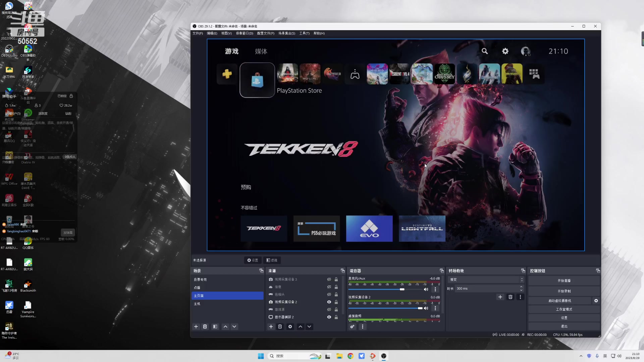Remove the transition with the trash icon
Screen dimensions: 644x362
(511, 297)
